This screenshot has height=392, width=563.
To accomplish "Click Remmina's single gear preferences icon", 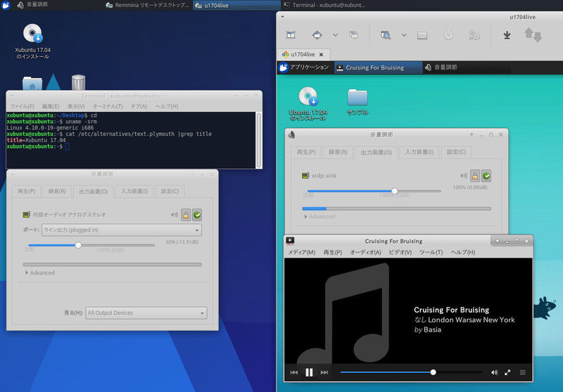I will click(448, 35).
